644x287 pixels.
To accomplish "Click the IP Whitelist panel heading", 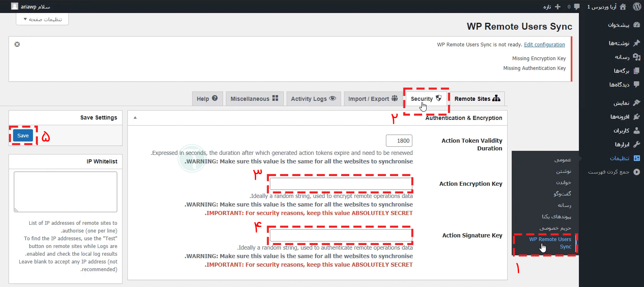I will 102,161.
